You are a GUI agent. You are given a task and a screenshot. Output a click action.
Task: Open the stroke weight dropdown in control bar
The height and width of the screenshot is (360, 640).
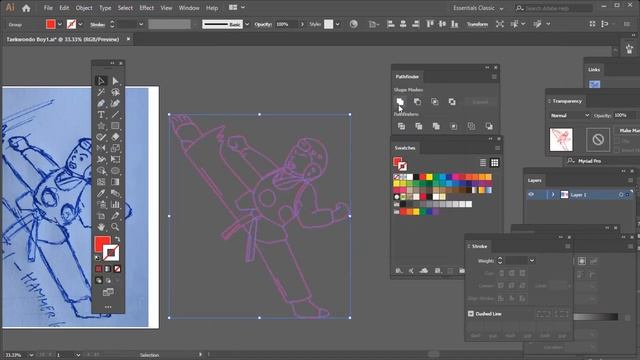[141, 24]
